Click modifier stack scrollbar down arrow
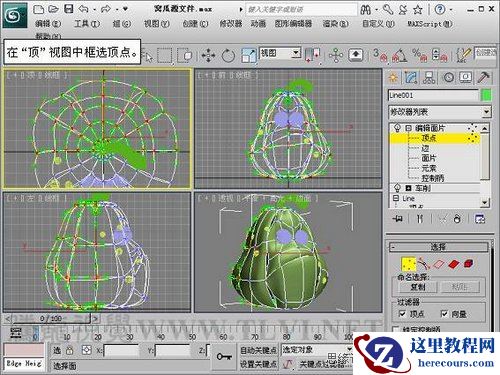 [x=485, y=202]
